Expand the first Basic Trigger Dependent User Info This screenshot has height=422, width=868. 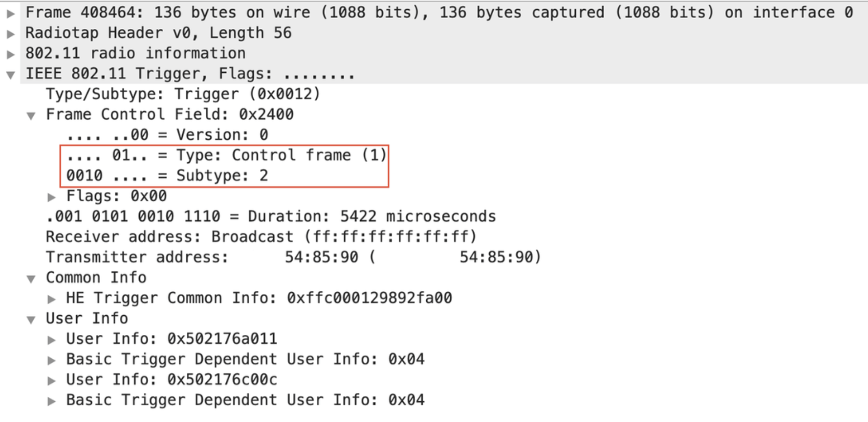pos(52,359)
